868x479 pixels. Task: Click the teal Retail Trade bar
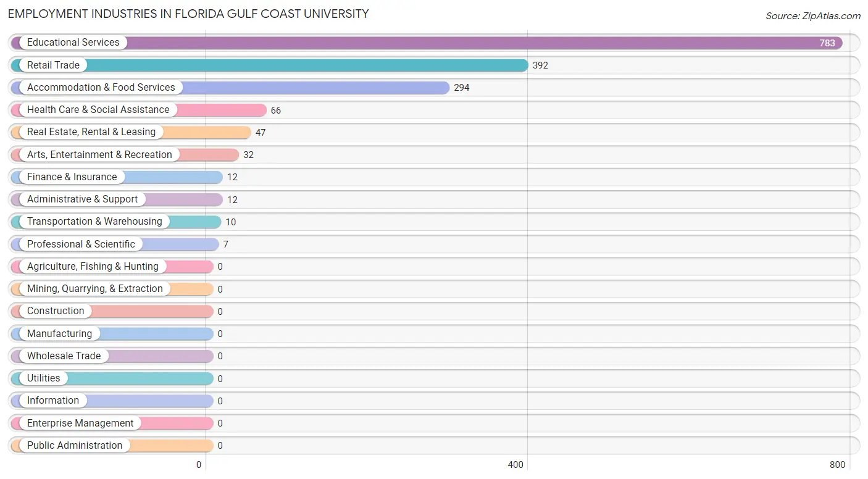269,65
